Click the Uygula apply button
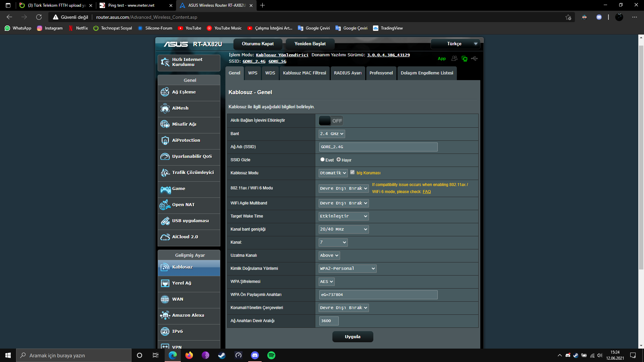Viewport: 644px width, 362px height. click(352, 337)
